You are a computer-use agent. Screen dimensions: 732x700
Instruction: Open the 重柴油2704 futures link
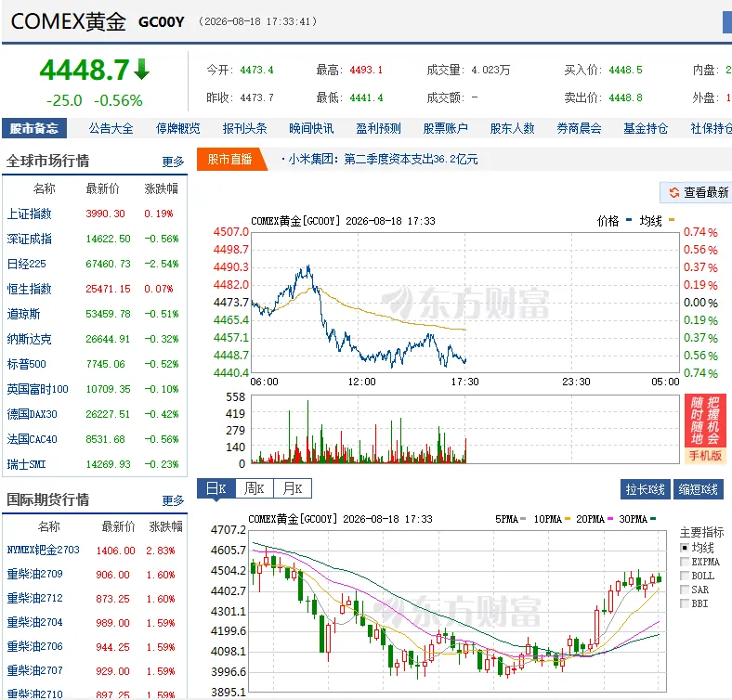[x=34, y=623]
